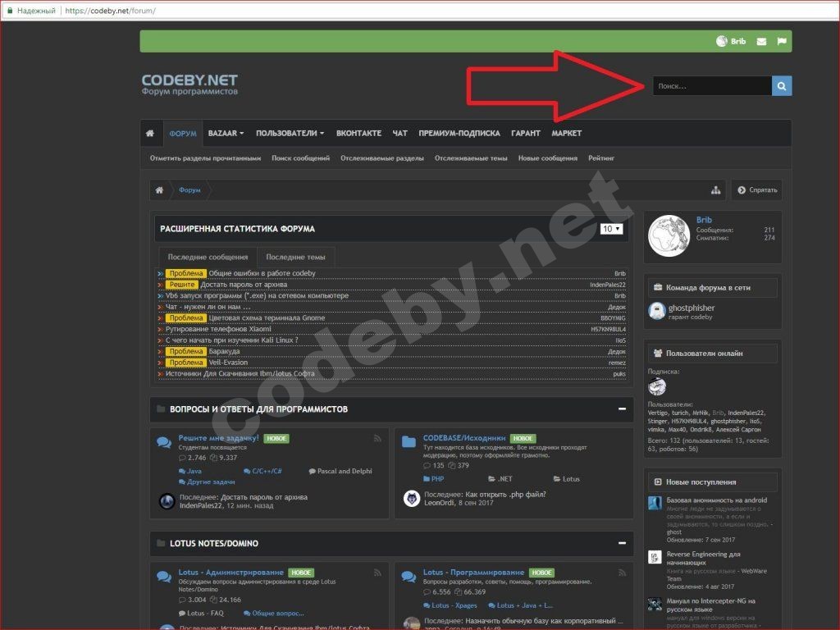
Task: Open the statistics count dropdown showing 10
Action: point(611,230)
